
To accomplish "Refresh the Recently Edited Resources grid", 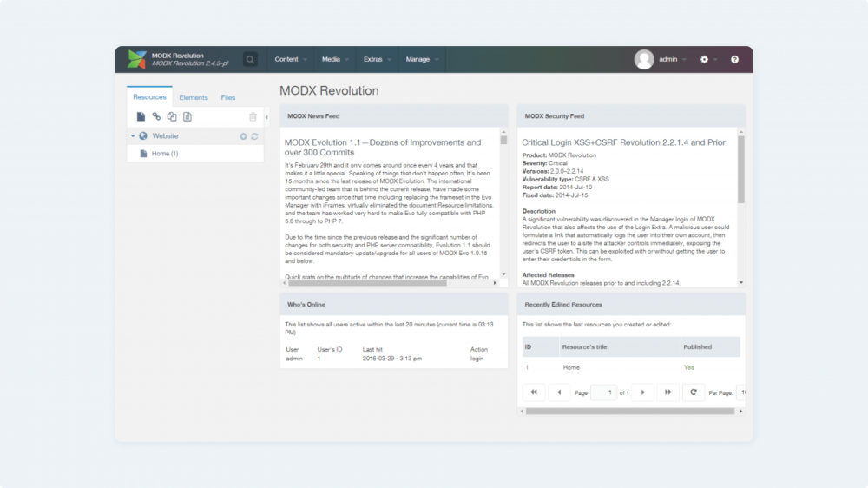I will [693, 392].
